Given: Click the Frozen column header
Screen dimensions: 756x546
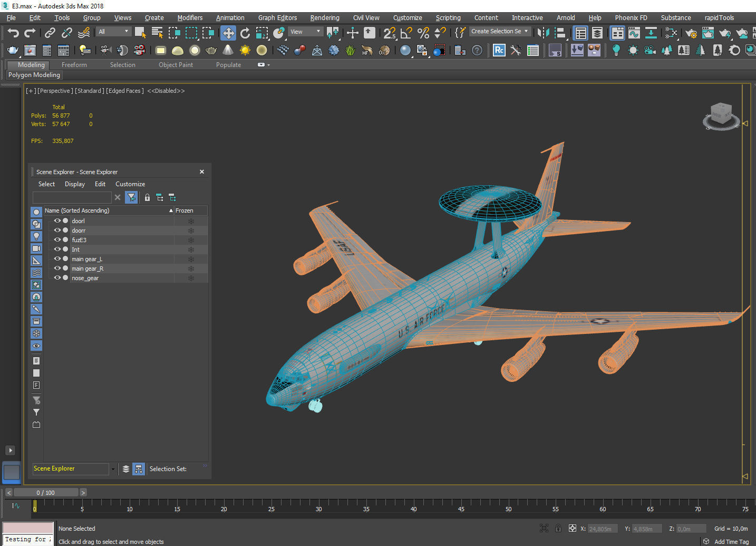Looking at the screenshot, I should [x=191, y=210].
